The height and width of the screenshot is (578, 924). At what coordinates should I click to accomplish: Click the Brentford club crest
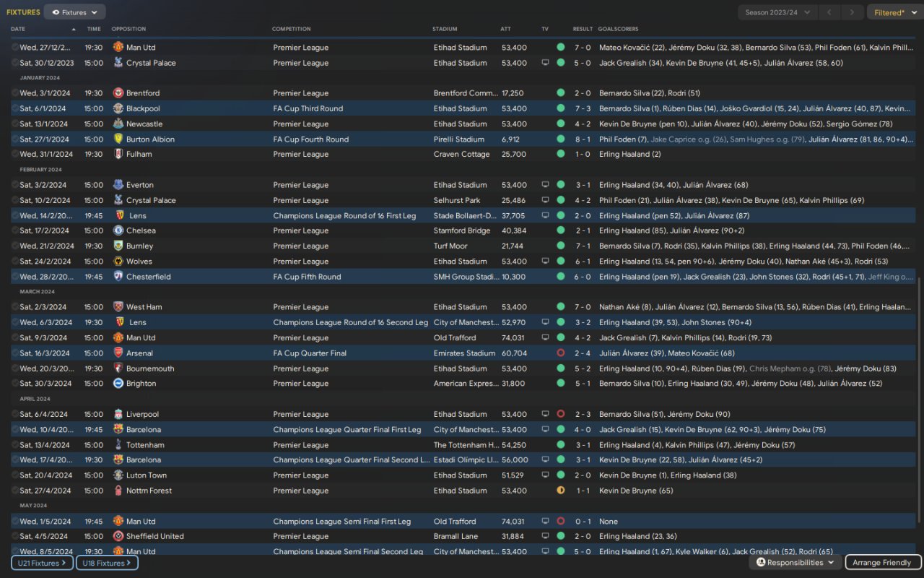pos(118,93)
